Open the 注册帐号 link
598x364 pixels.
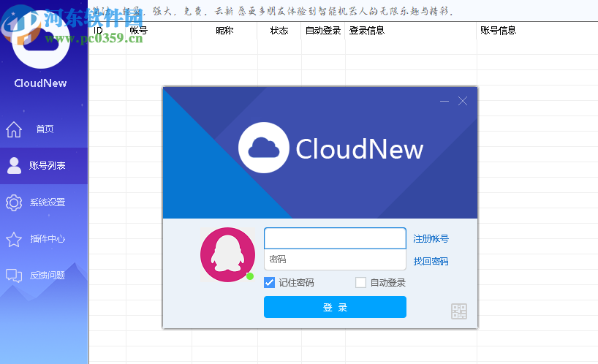(x=431, y=239)
